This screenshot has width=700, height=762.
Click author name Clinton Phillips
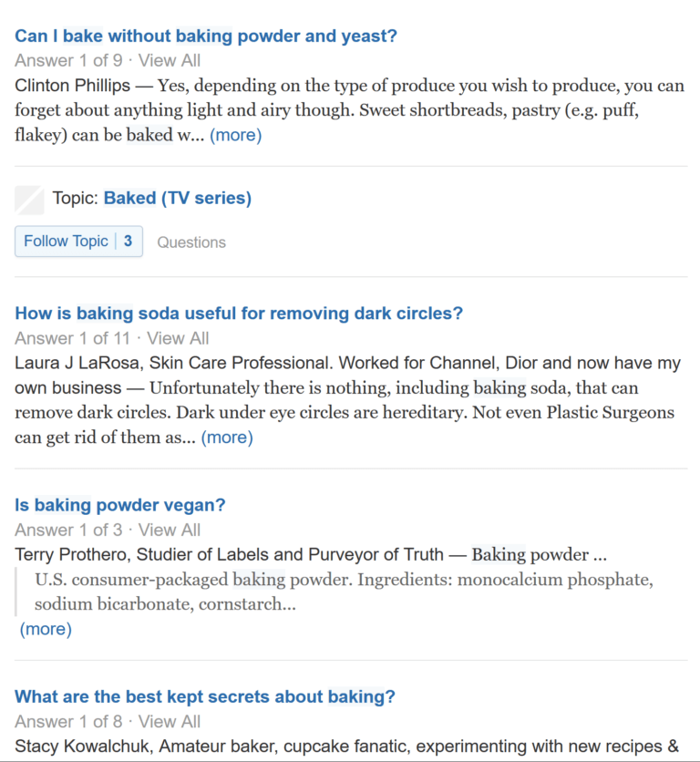pos(72,86)
